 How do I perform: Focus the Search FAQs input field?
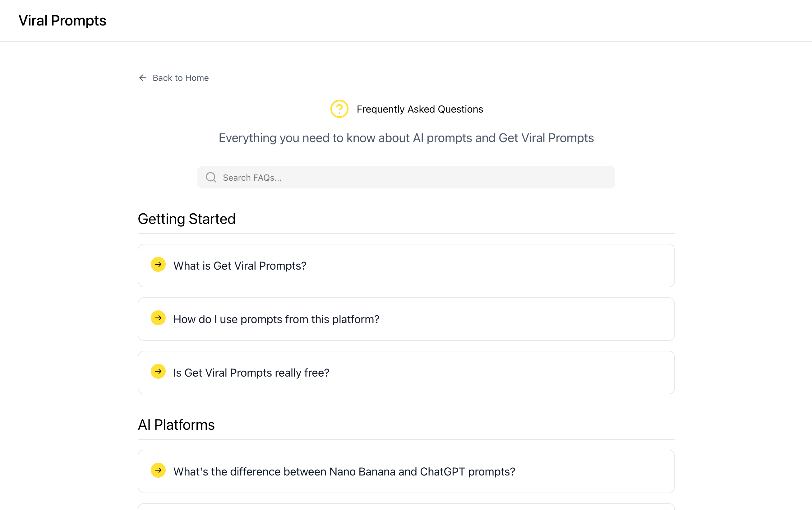tap(415, 178)
